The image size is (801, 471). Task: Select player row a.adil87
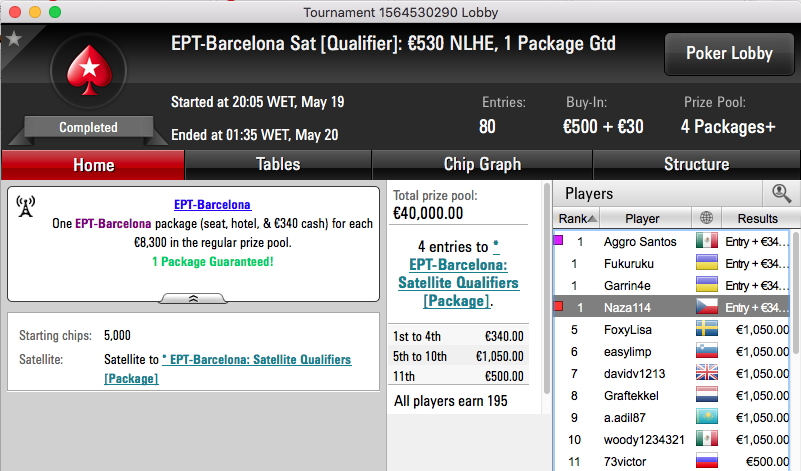[672, 417]
